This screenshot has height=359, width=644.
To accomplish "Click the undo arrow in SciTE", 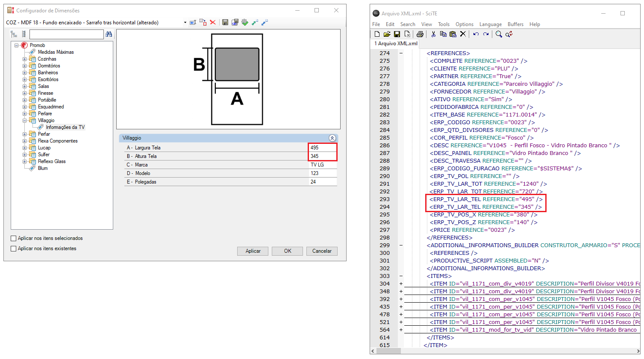I will pyautogui.click(x=476, y=34).
